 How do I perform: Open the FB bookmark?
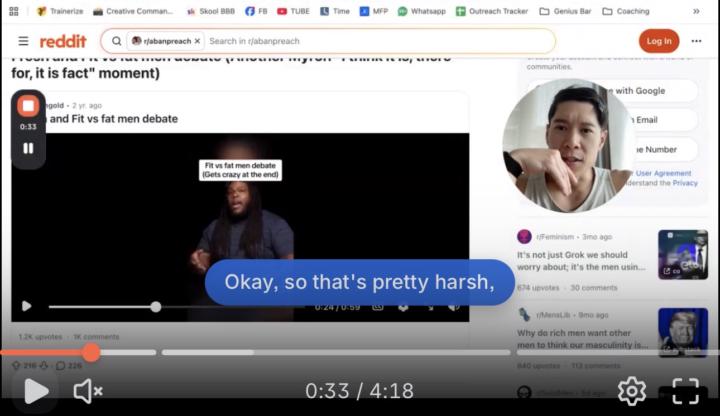point(256,11)
